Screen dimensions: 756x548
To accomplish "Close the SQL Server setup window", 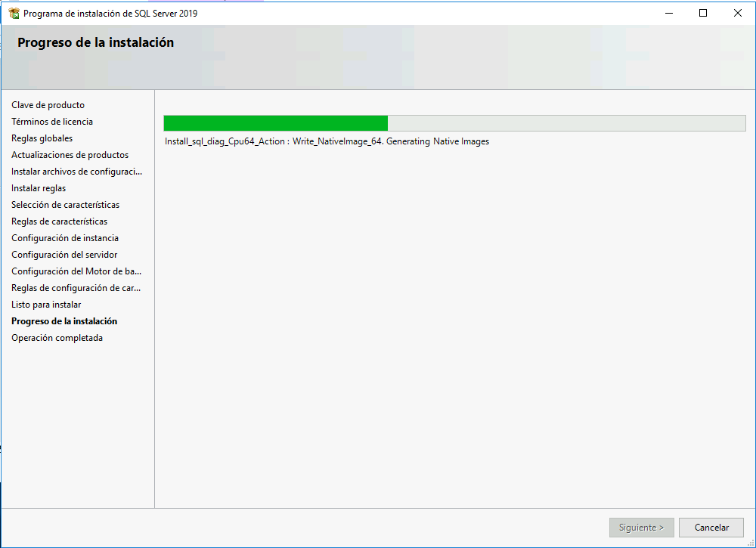I will click(738, 13).
